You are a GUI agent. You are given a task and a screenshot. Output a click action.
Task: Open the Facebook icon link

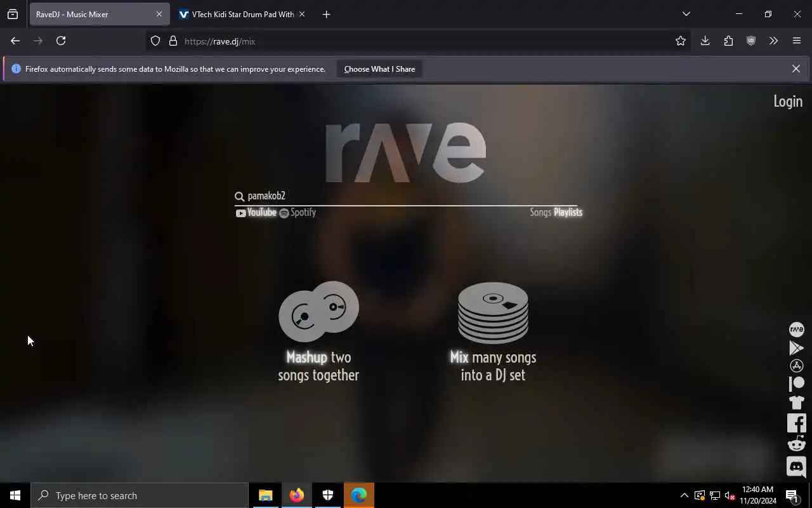pyautogui.click(x=796, y=423)
